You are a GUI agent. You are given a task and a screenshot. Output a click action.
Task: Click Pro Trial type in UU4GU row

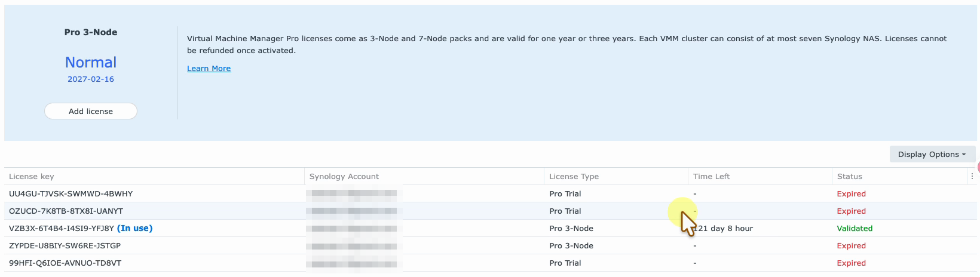[565, 194]
